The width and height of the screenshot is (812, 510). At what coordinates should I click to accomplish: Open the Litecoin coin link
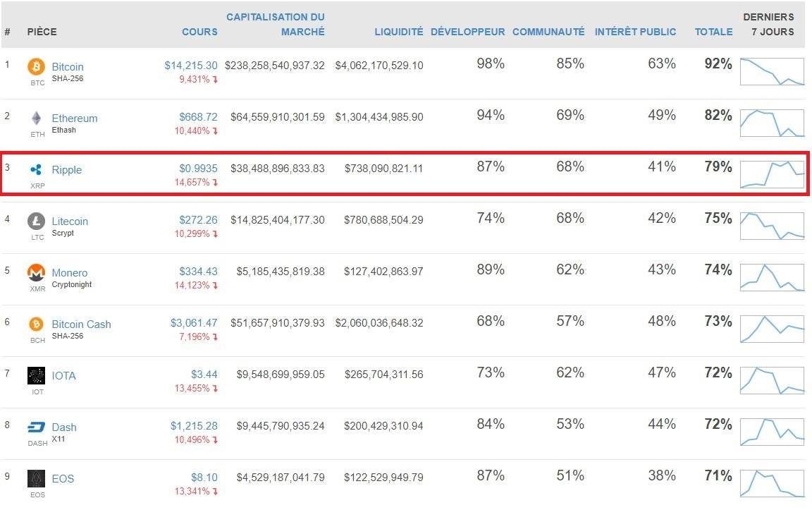[x=70, y=221]
